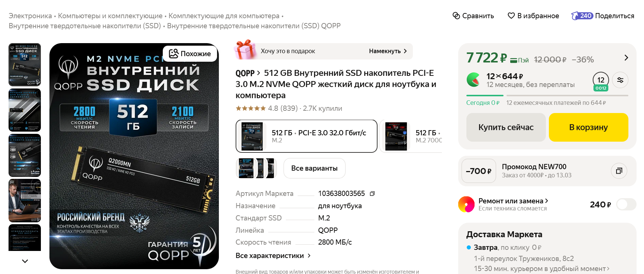Image resolution: width=644 pixels, height=274 pixels.
Task: Copy article number 103638003565 icon
Action: coord(372,193)
